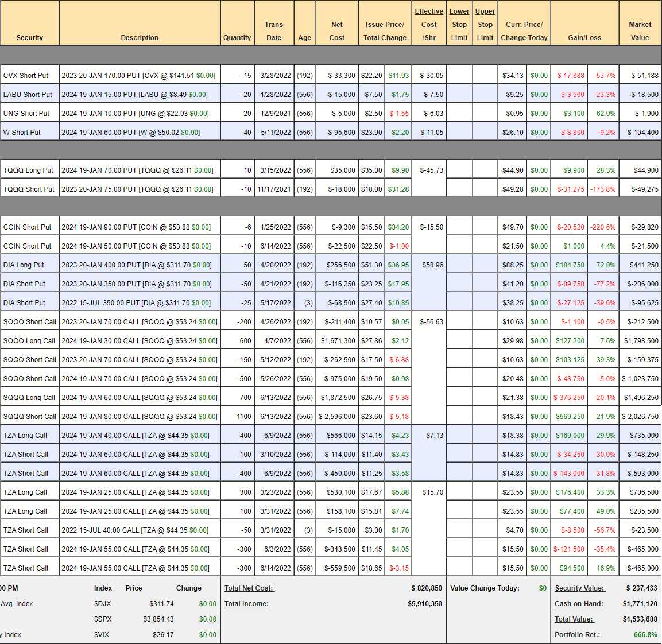Image resolution: width=662 pixels, height=644 pixels.
Task: Click the Lower Stop Limit cell for LABU
Action: pyautogui.click(x=459, y=95)
